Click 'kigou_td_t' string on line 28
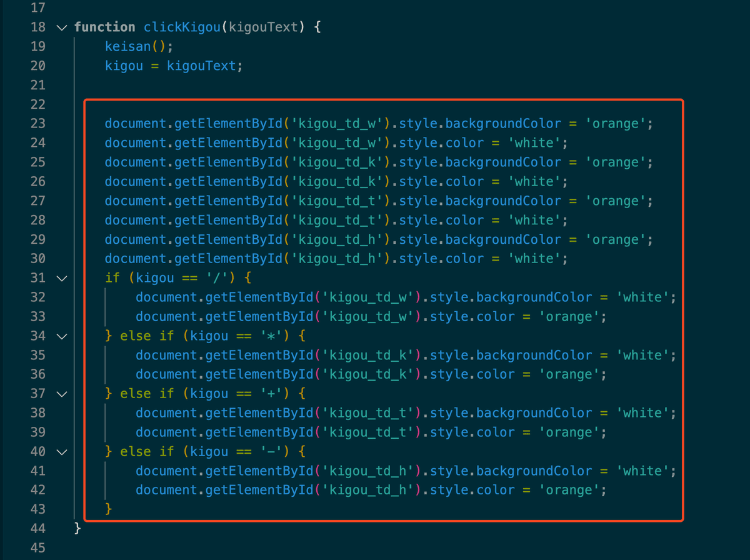Screen dimensions: 750x560 click(337, 221)
